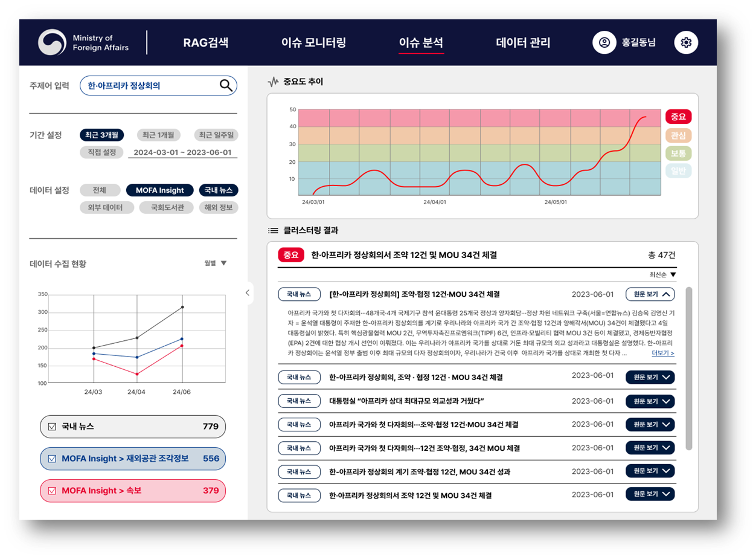Viewport: 756px width, 559px height.
Task: Click the Ministry of Foreign Affairs logo
Action: pyautogui.click(x=53, y=43)
